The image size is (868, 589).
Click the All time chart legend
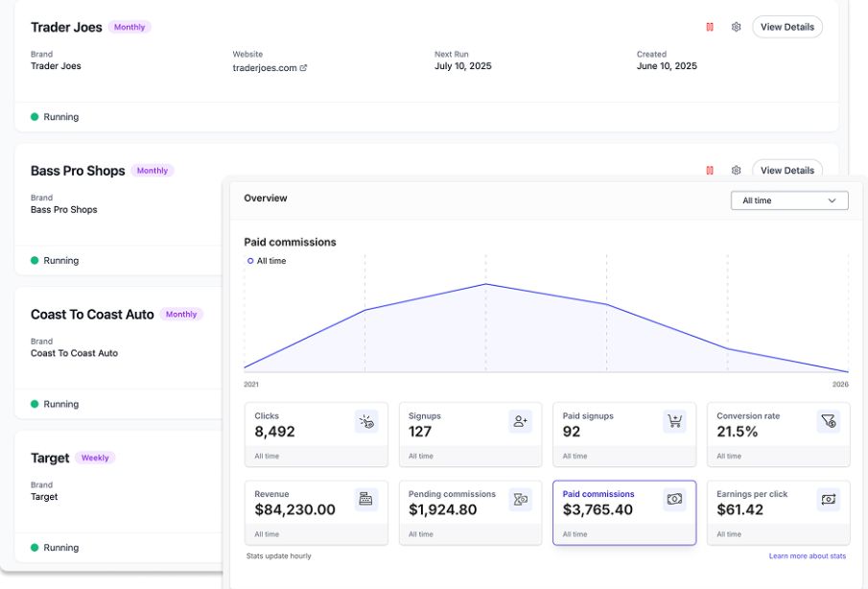(267, 261)
